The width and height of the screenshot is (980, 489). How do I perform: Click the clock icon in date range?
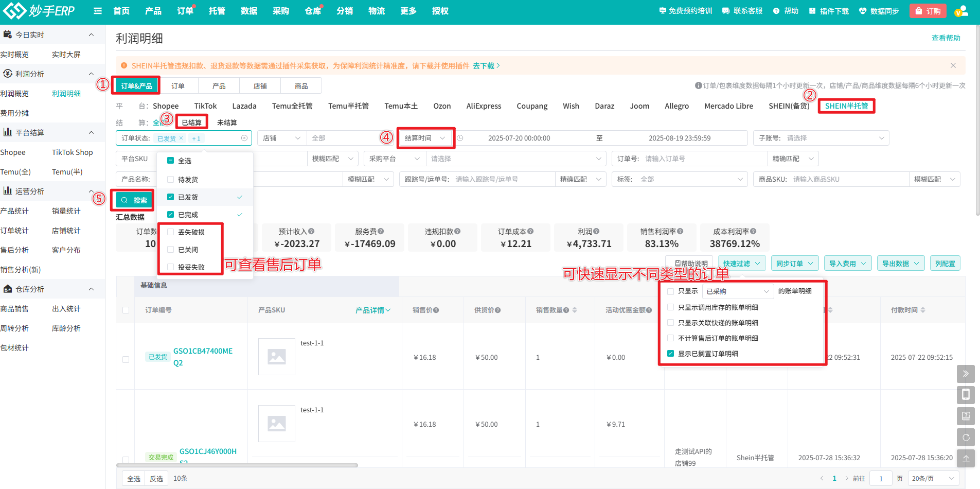(x=460, y=138)
